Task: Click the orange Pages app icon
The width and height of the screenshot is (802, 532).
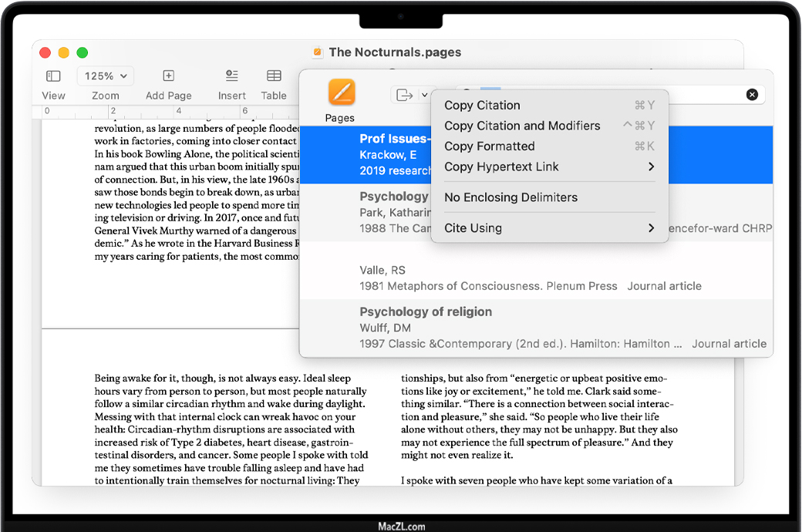Action: 341,93
